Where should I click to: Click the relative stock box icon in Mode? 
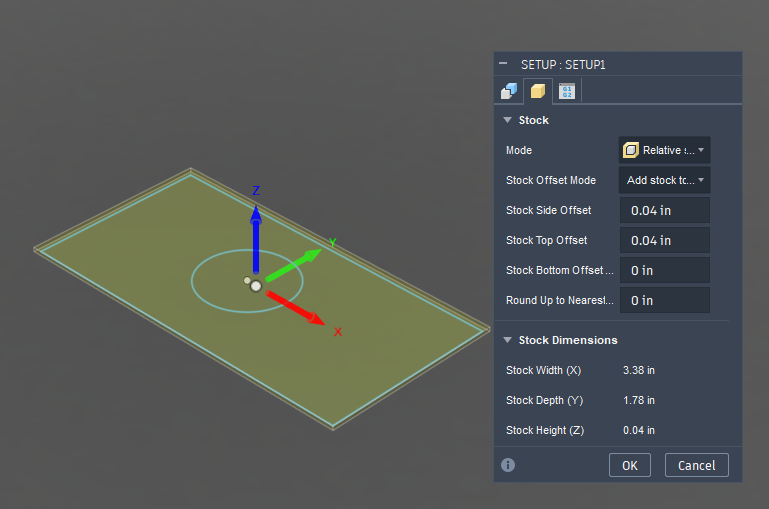[631, 150]
